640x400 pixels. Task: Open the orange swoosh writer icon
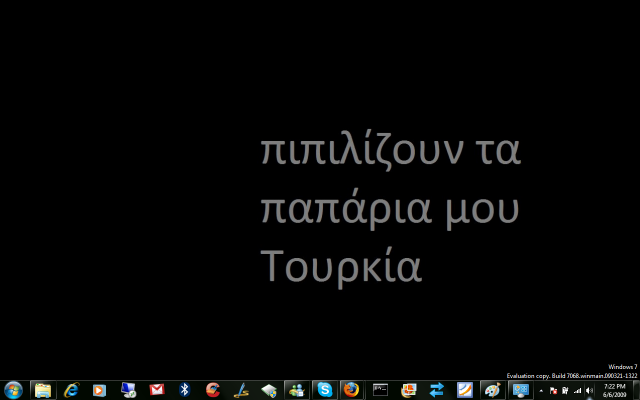point(464,390)
